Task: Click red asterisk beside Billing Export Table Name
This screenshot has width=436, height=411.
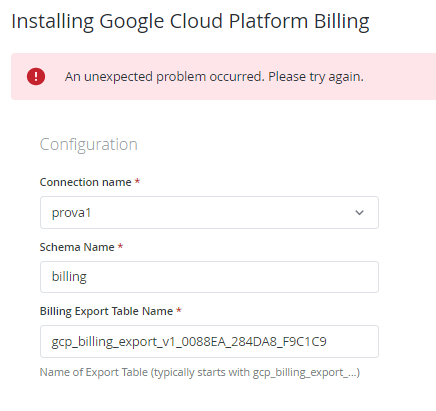Action: (x=179, y=310)
